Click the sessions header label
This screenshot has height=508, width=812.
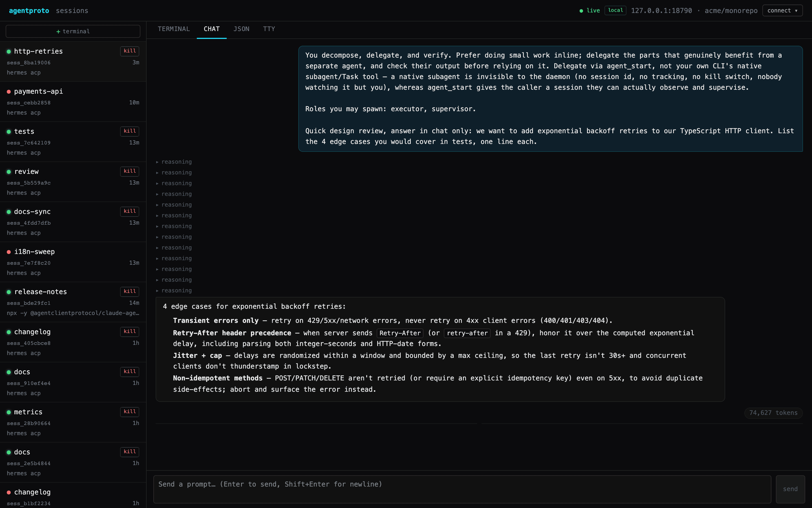point(72,11)
